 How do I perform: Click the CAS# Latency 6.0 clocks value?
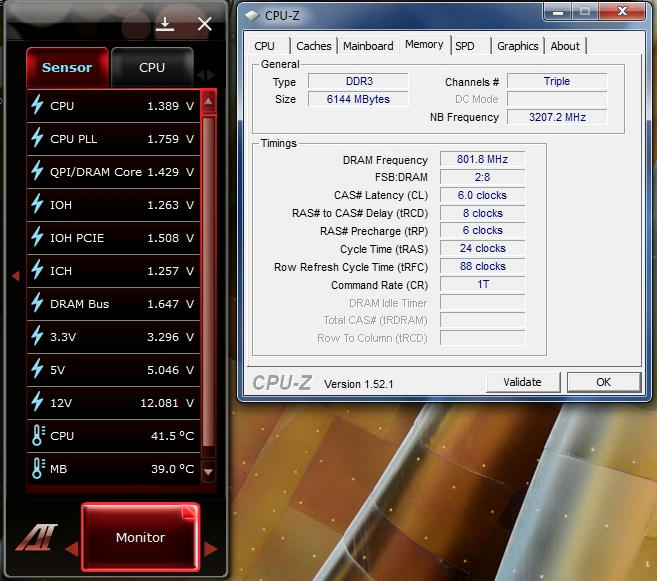pos(482,195)
